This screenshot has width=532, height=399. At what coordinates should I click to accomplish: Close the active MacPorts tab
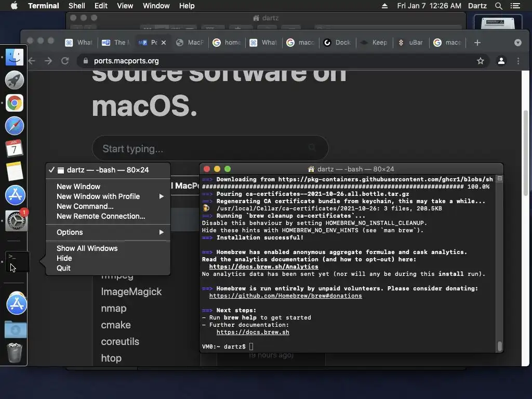coord(164,43)
